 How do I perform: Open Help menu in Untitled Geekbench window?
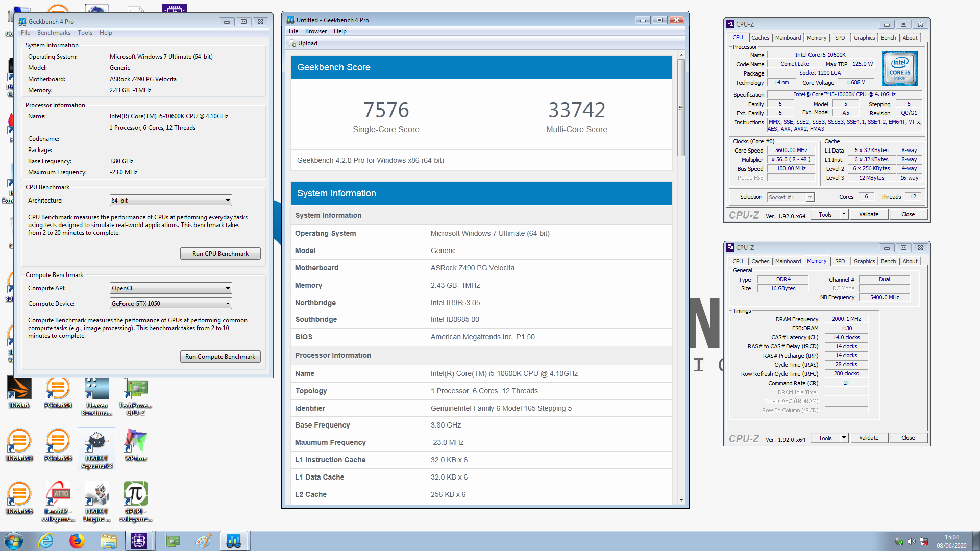(x=340, y=31)
